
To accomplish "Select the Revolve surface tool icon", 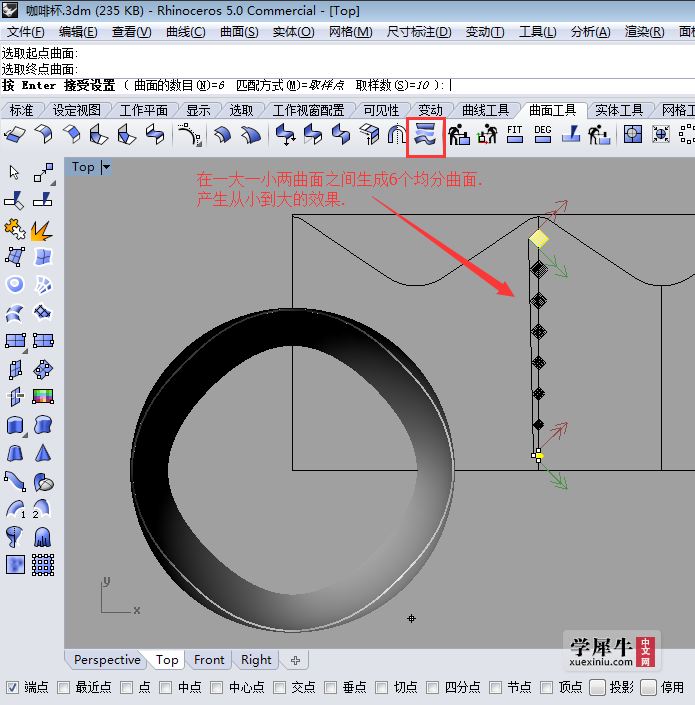I will 14,537.
